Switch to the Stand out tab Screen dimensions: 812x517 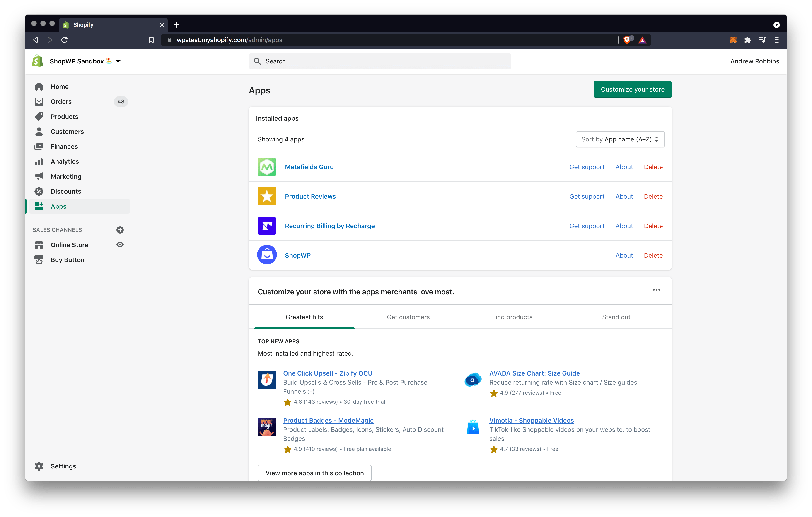point(616,317)
